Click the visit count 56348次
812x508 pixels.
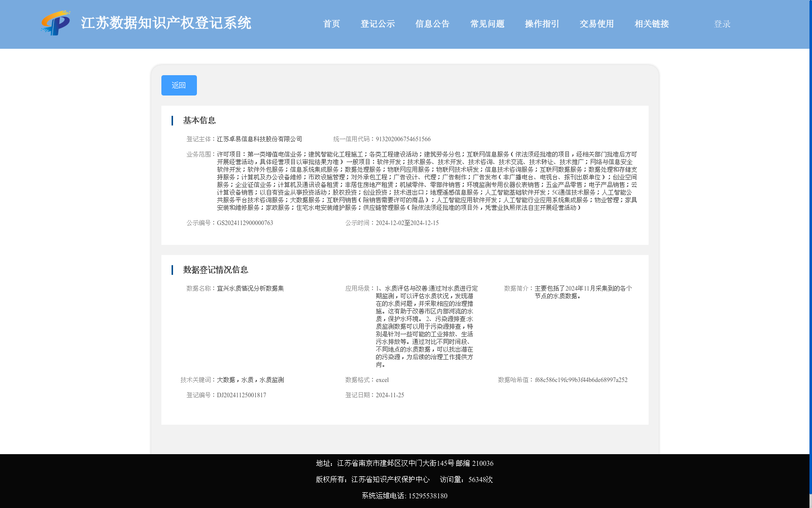tap(481, 480)
